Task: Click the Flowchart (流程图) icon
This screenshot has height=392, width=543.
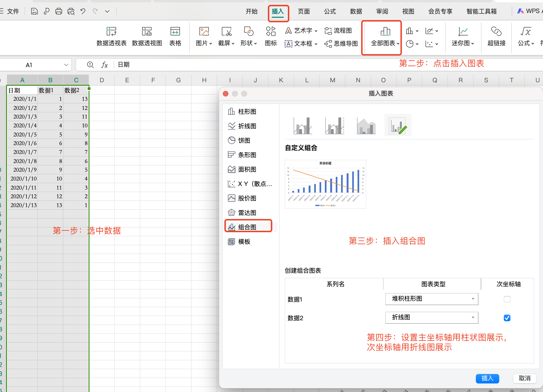Action: [x=328, y=31]
